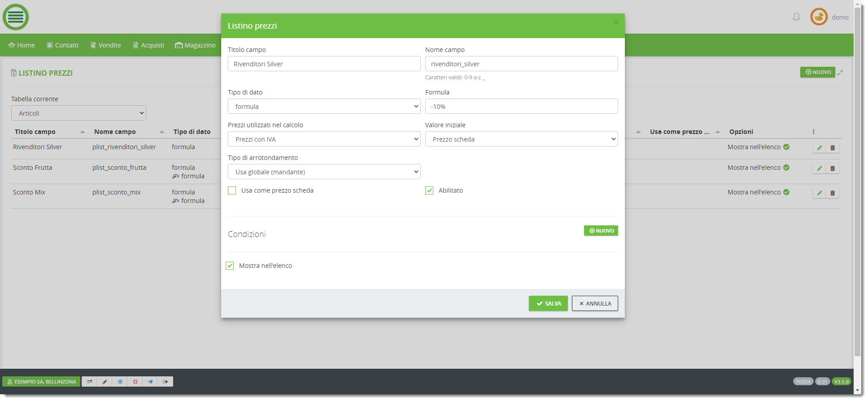
Task: Edit the Sconto Mix row with pencil icon
Action: click(819, 193)
